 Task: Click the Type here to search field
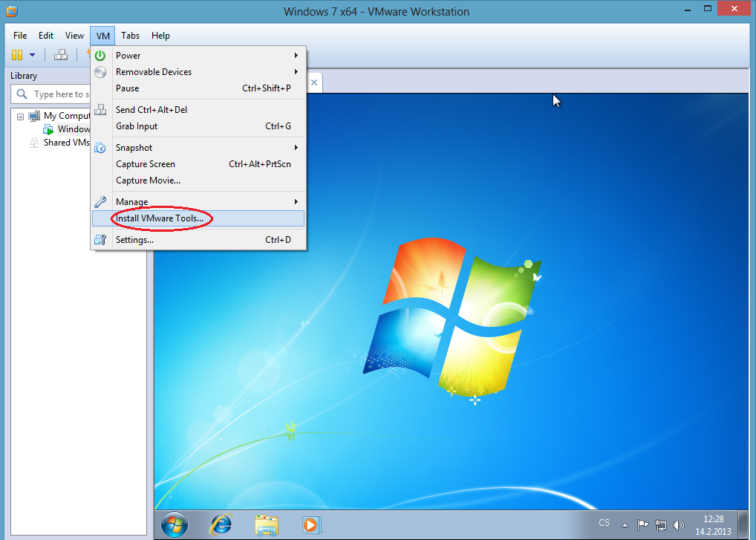(x=56, y=94)
